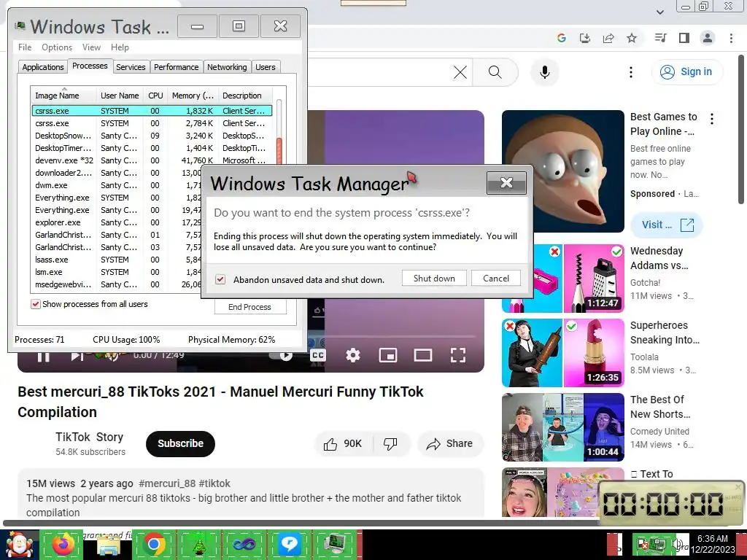The image size is (747, 560).
Task: Open the Chrome profile avatar
Action: tap(708, 38)
